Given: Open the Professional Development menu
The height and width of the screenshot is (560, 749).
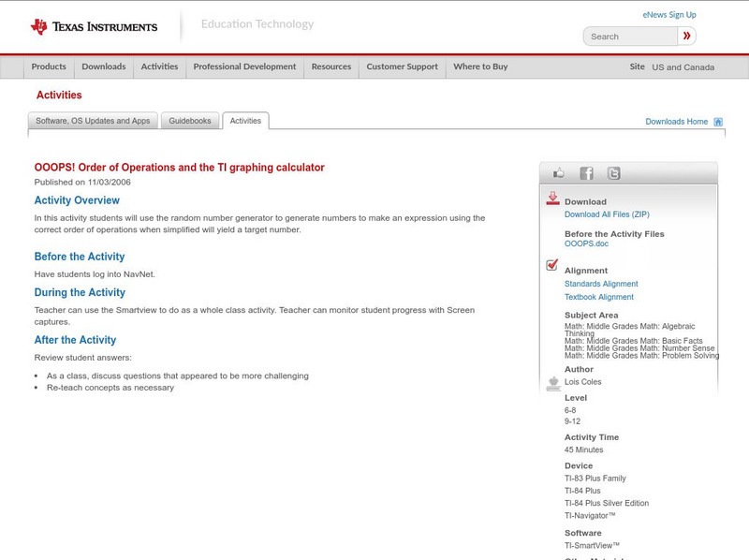Looking at the screenshot, I should (244, 66).
